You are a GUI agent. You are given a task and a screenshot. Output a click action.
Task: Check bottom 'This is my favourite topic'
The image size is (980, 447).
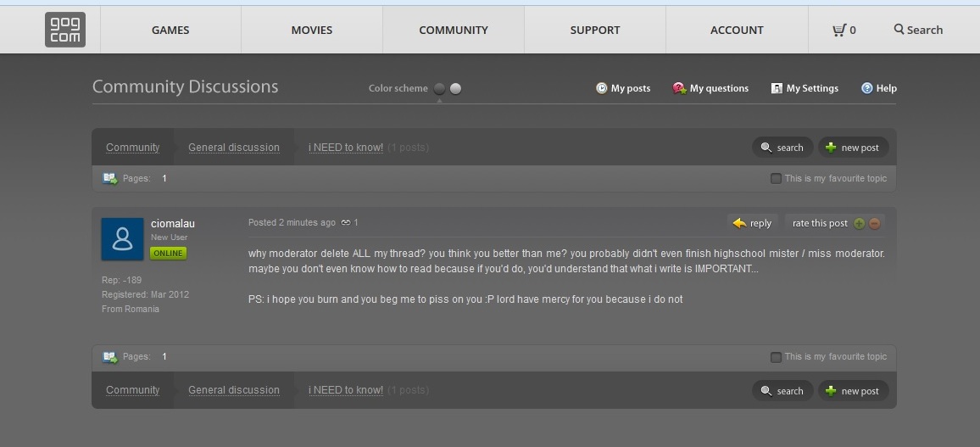(x=776, y=357)
